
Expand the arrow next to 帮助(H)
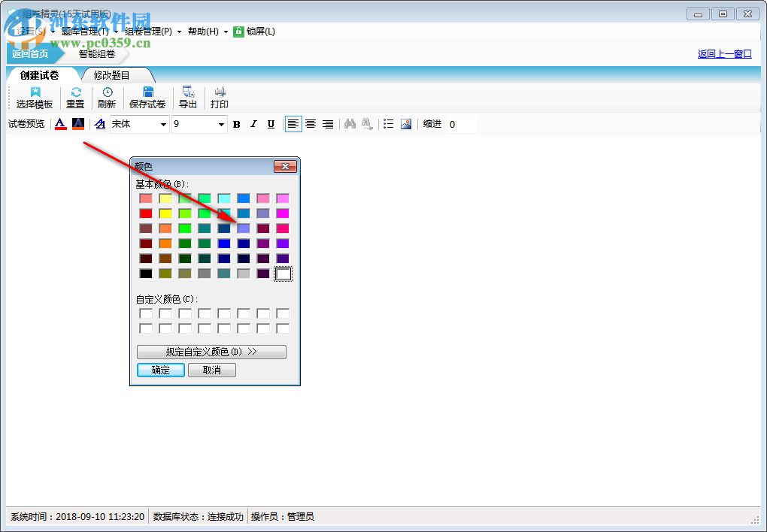[226, 32]
